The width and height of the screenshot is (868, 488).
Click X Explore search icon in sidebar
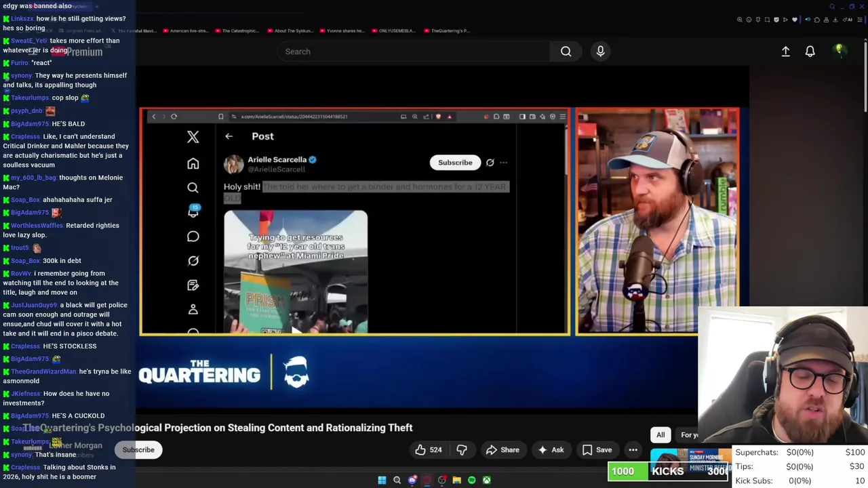pyautogui.click(x=193, y=188)
